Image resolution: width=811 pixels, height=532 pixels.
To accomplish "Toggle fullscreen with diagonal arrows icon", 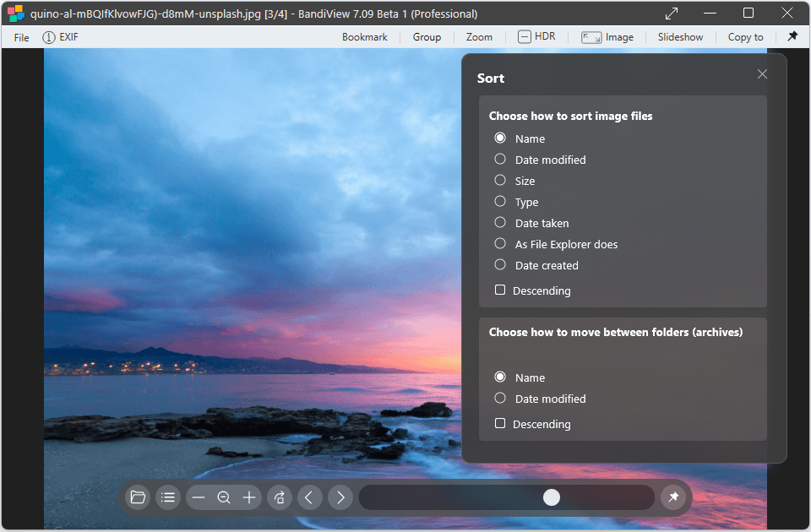I will 672,14.
